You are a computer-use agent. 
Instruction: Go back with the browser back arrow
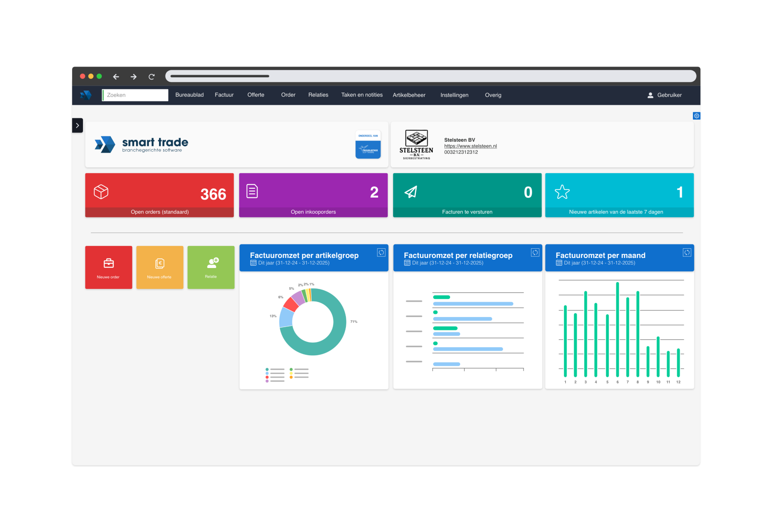click(116, 77)
